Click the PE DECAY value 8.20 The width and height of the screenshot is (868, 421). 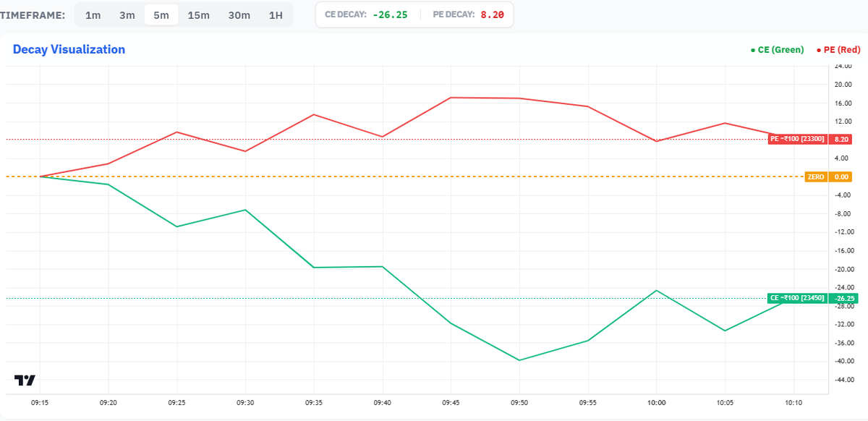click(x=492, y=14)
